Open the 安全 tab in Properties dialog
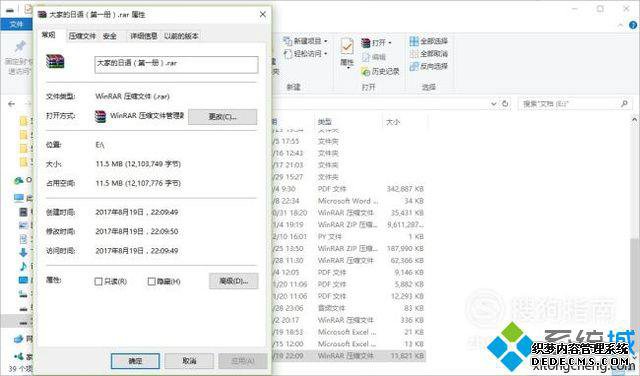The image size is (640, 376). click(109, 36)
